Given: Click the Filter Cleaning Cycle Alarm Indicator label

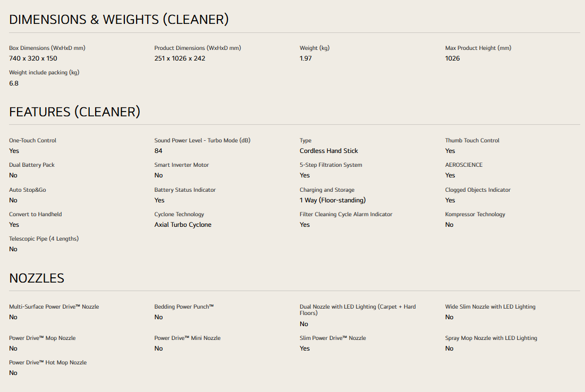Looking at the screenshot, I should tap(346, 215).
